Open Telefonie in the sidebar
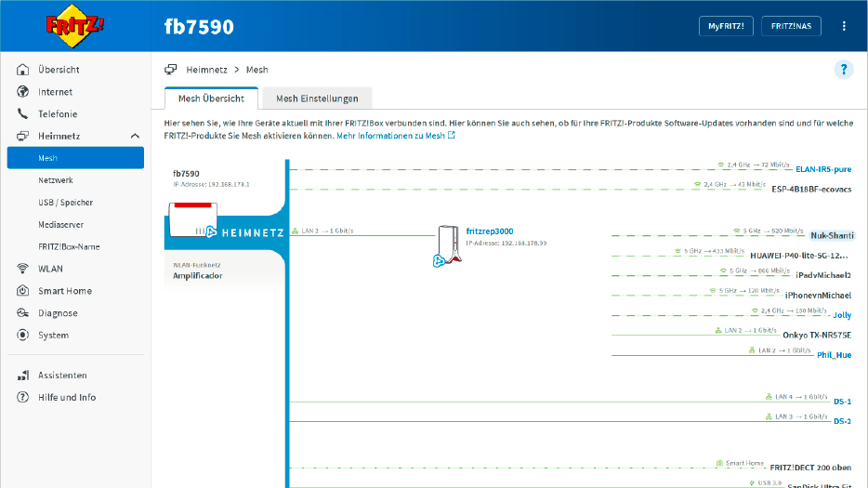Viewport: 868px width, 488px height. pos(58,113)
